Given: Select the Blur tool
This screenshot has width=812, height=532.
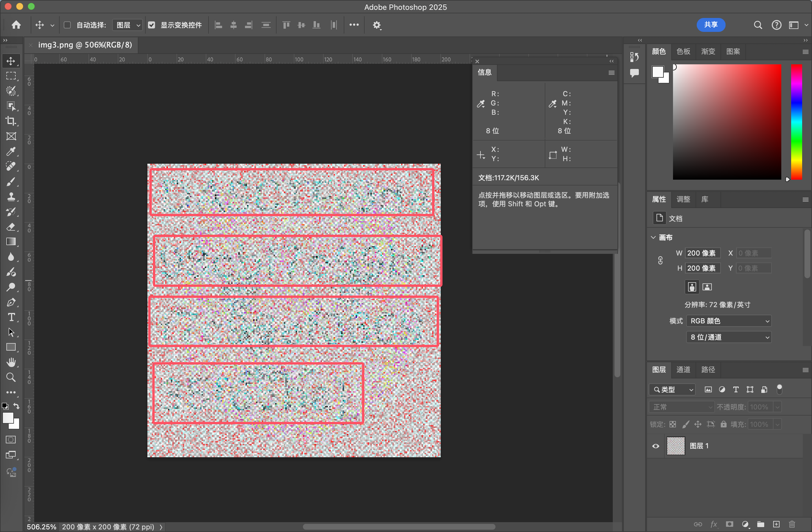Looking at the screenshot, I should [11, 257].
